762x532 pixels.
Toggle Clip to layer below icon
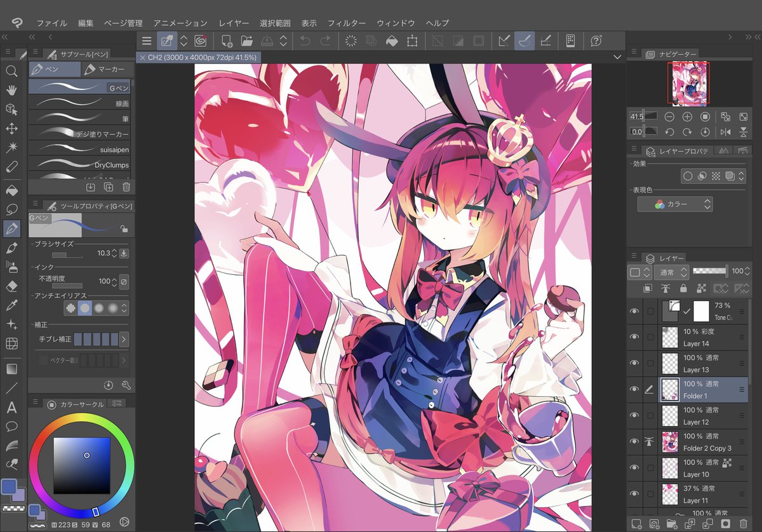tap(648, 288)
